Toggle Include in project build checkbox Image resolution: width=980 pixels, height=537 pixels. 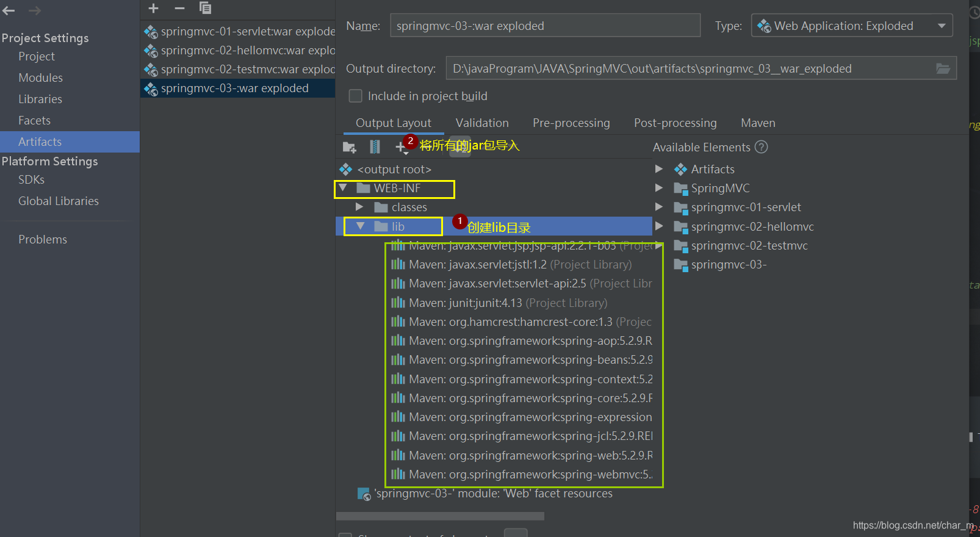pyautogui.click(x=355, y=96)
